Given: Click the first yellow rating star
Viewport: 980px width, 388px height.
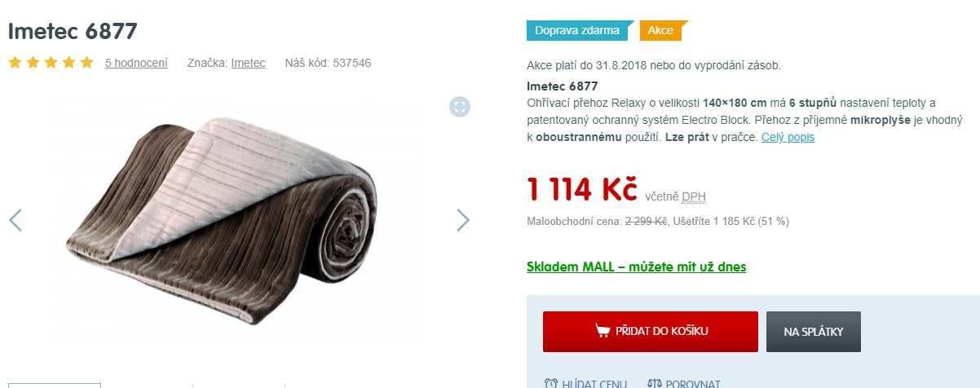Looking at the screenshot, I should coord(15,63).
